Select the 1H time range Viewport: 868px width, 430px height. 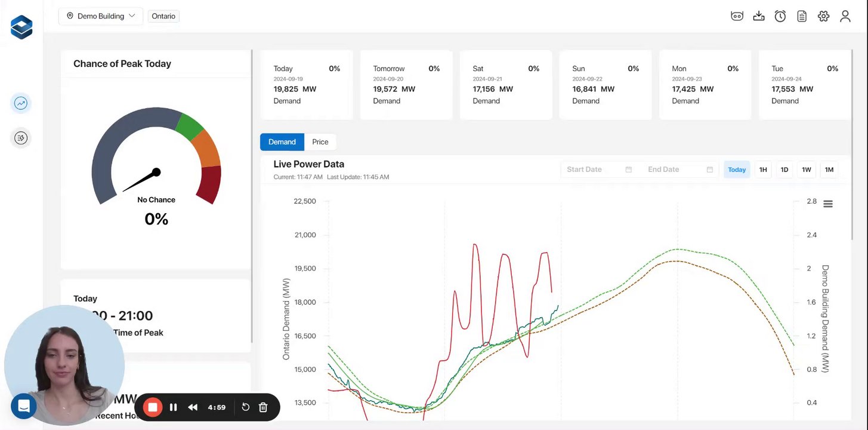(x=763, y=170)
